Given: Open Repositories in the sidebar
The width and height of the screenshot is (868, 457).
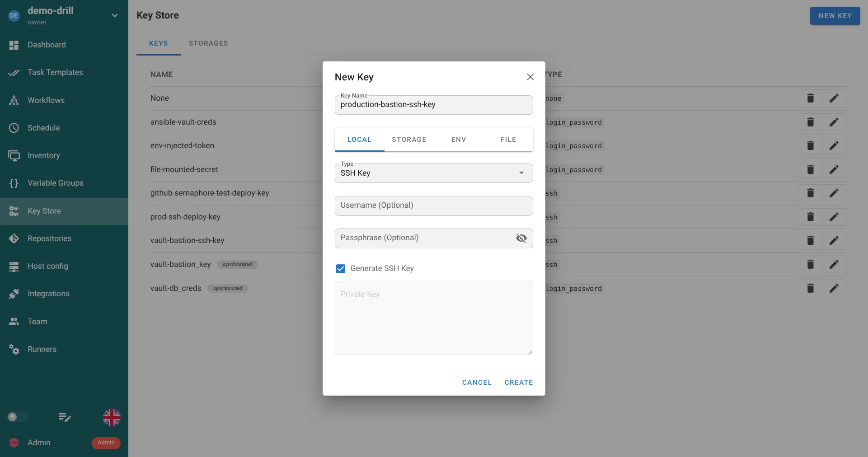Looking at the screenshot, I should (x=49, y=238).
